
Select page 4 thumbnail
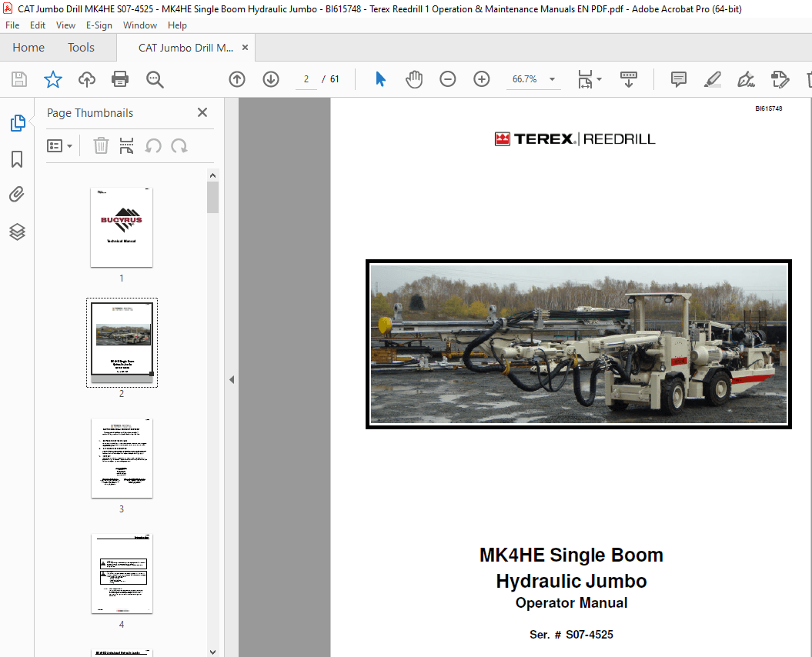tap(122, 574)
